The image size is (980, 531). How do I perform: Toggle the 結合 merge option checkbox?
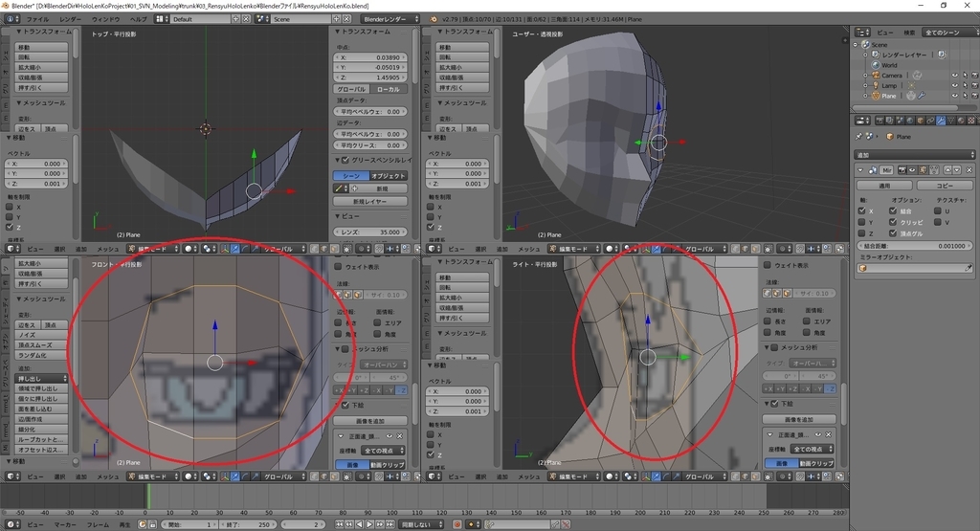click(x=893, y=211)
